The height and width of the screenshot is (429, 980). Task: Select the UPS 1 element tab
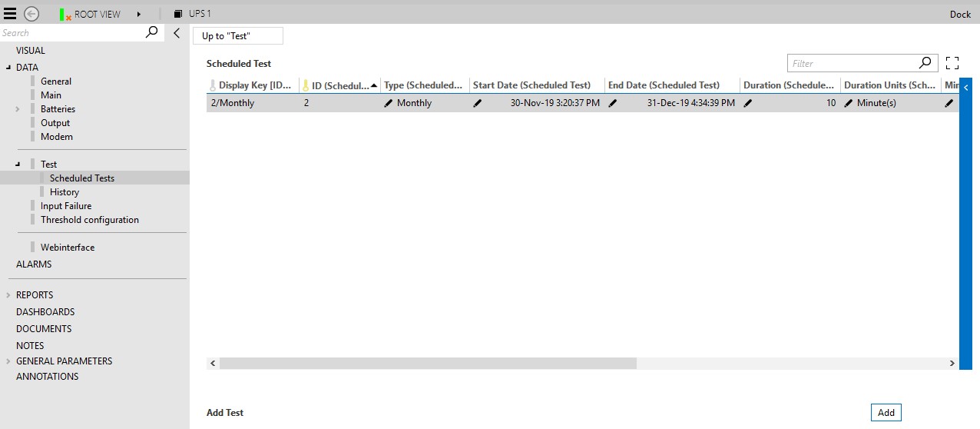coord(193,15)
